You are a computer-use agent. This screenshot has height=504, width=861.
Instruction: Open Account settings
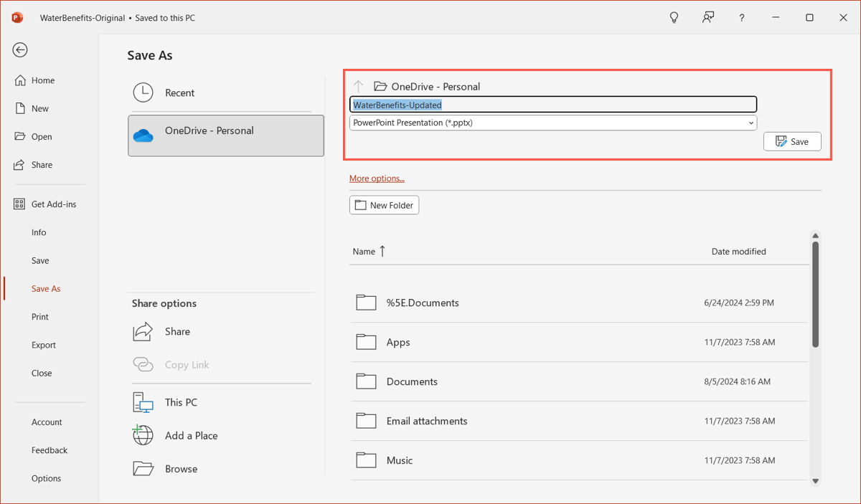pos(47,422)
